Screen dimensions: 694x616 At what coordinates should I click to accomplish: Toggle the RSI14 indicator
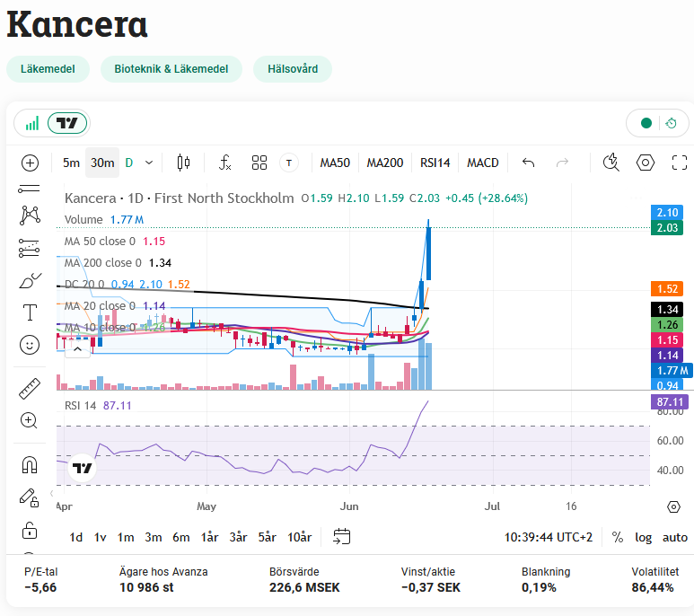coord(435,163)
